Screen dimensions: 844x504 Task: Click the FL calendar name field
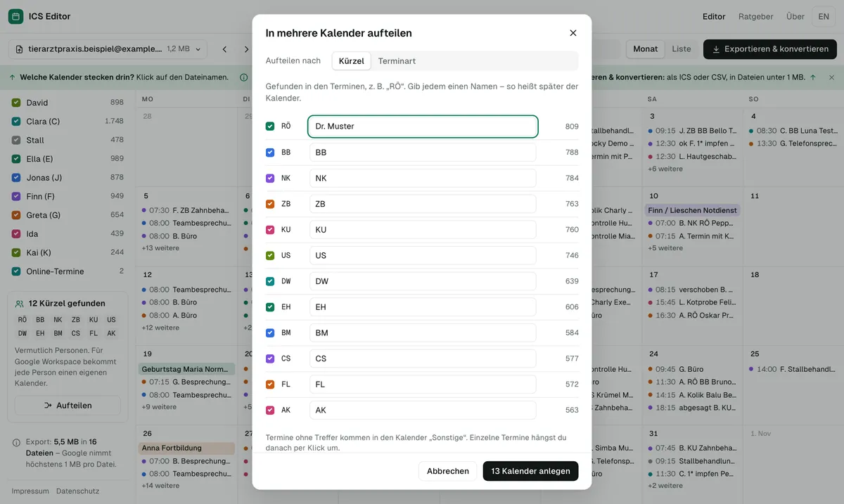pos(423,385)
